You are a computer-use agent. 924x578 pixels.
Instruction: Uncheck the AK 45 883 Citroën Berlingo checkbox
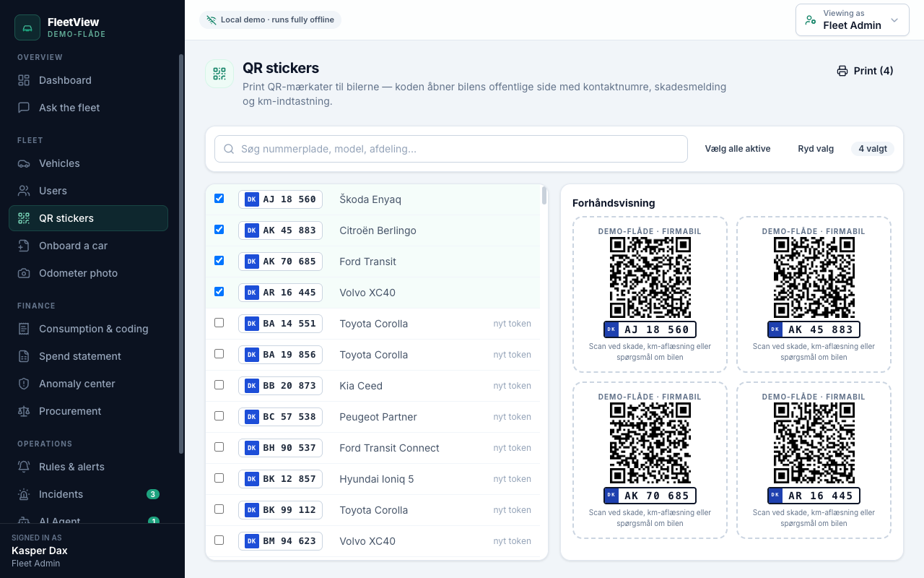coord(219,229)
